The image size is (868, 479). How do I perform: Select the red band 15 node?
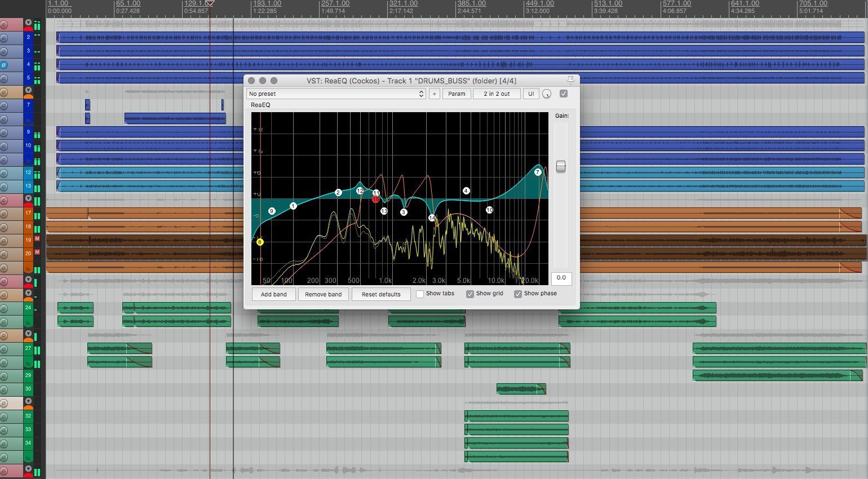(x=375, y=199)
